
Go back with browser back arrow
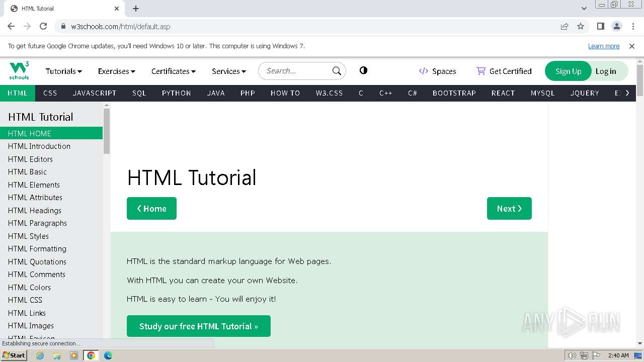(11, 26)
